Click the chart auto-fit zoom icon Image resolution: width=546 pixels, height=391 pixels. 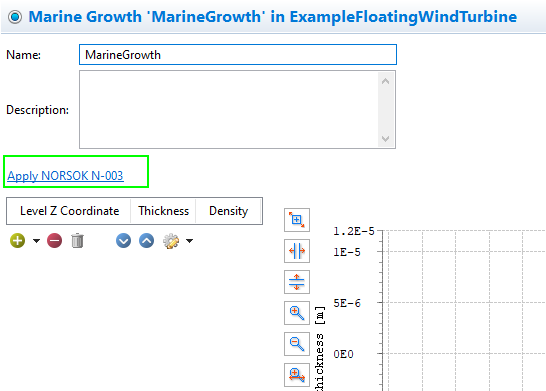[297, 220]
